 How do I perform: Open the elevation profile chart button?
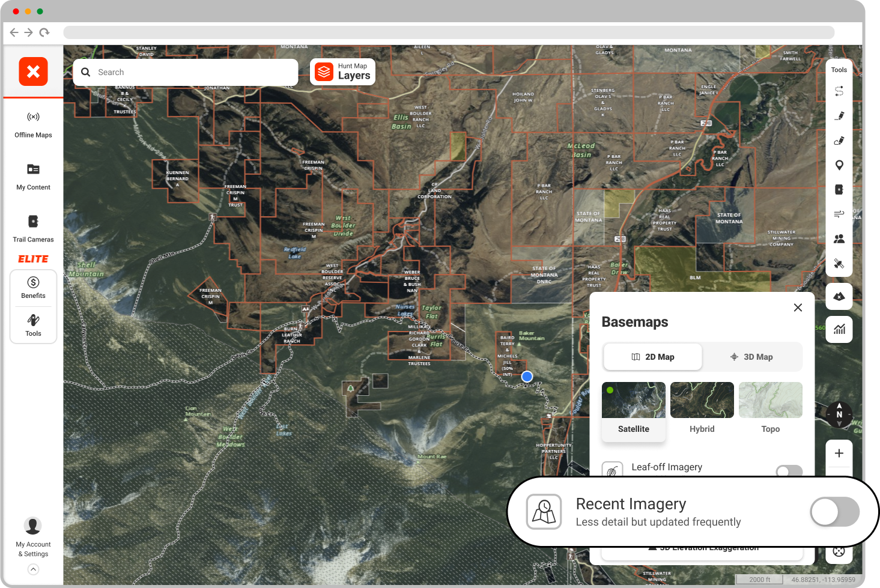pyautogui.click(x=839, y=329)
